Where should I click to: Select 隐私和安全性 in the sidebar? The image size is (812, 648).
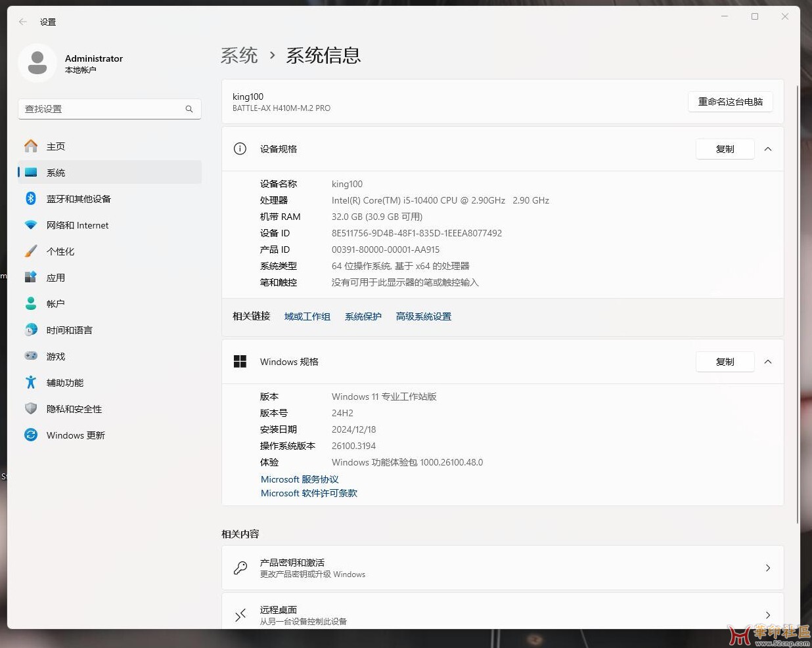(x=110, y=409)
